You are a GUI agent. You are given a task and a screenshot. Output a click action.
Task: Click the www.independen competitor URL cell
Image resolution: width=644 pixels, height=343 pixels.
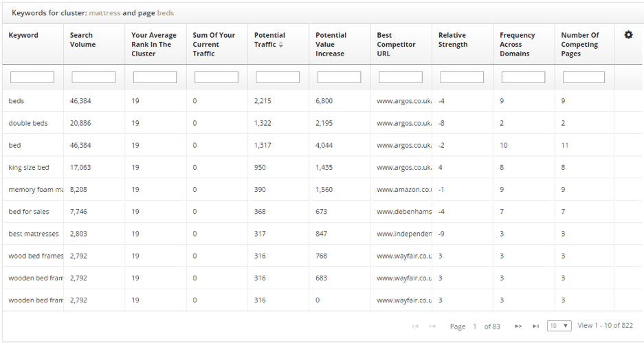click(x=404, y=234)
